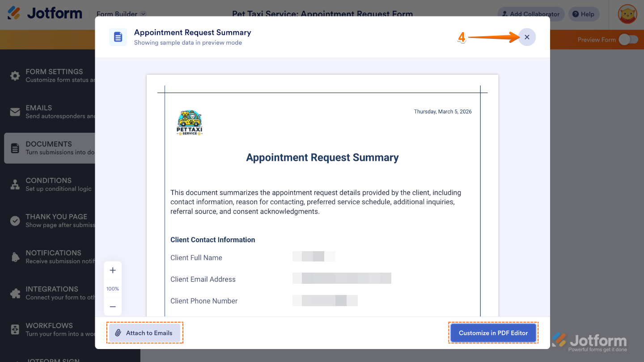Screen dimensions: 644x362
Task: Click the Conditions sidebar icon
Action: coord(15,184)
